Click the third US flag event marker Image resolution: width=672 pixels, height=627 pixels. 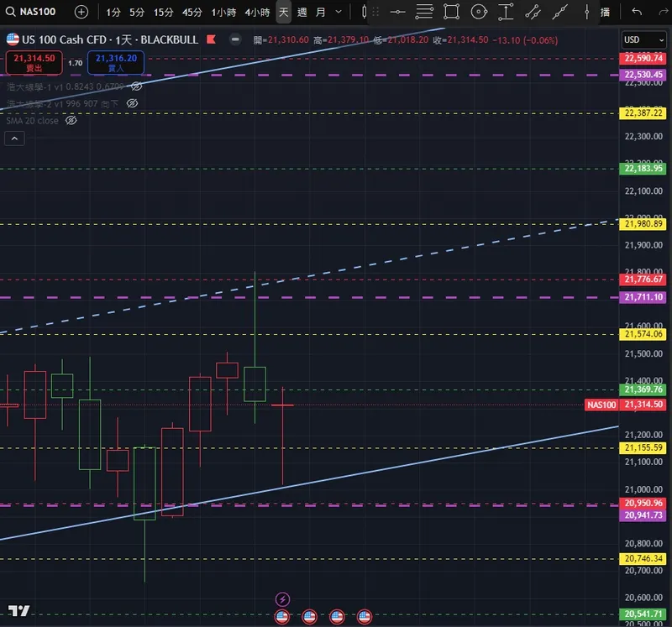tap(337, 617)
